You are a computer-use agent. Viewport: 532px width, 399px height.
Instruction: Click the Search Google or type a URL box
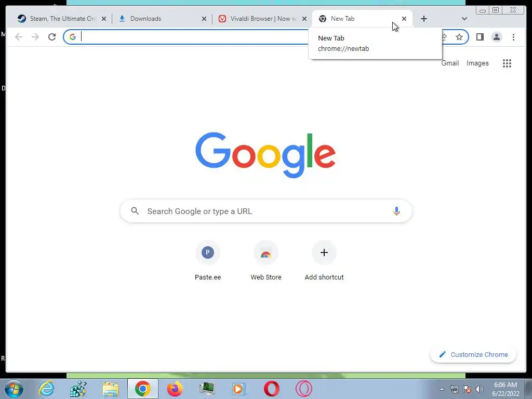(266, 211)
